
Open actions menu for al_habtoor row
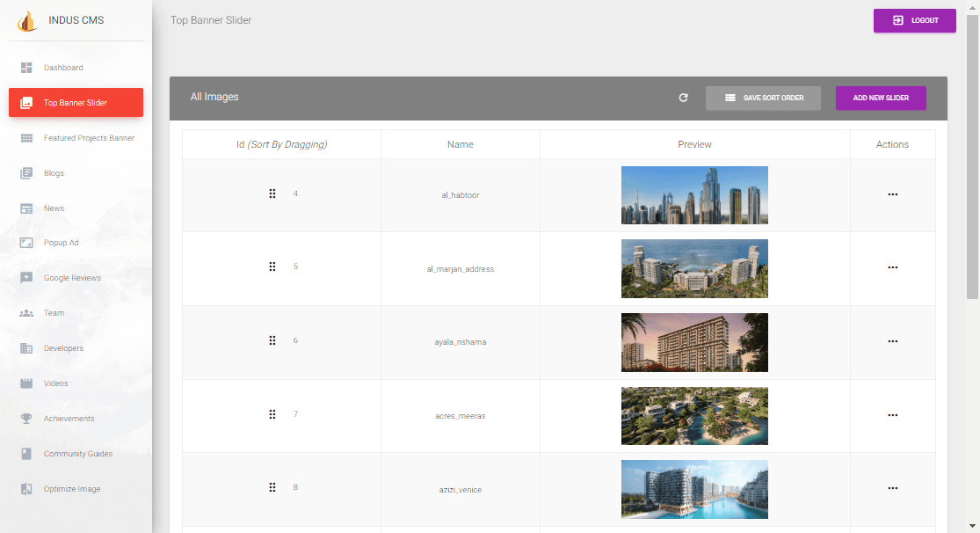[892, 194]
